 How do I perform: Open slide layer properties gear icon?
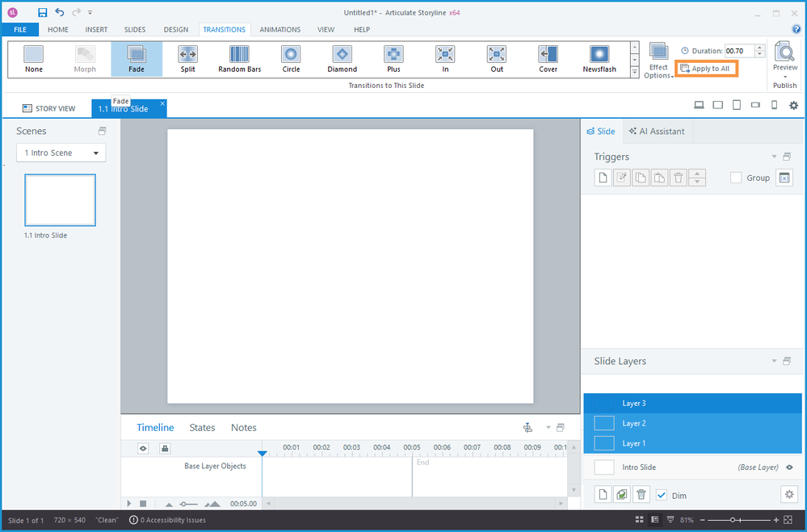(x=788, y=494)
